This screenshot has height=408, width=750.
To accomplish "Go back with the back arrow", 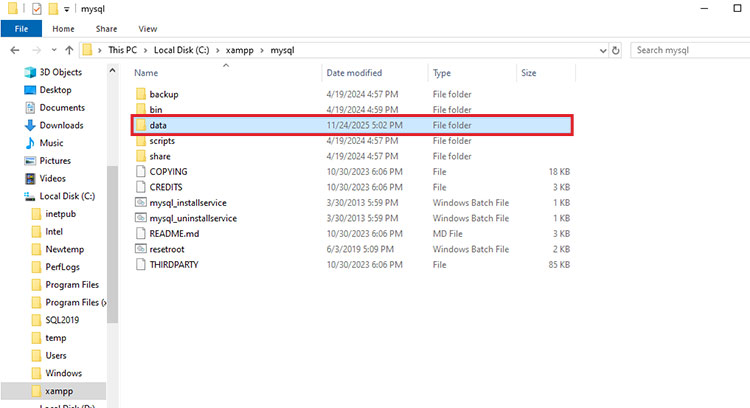I will 15,50.
